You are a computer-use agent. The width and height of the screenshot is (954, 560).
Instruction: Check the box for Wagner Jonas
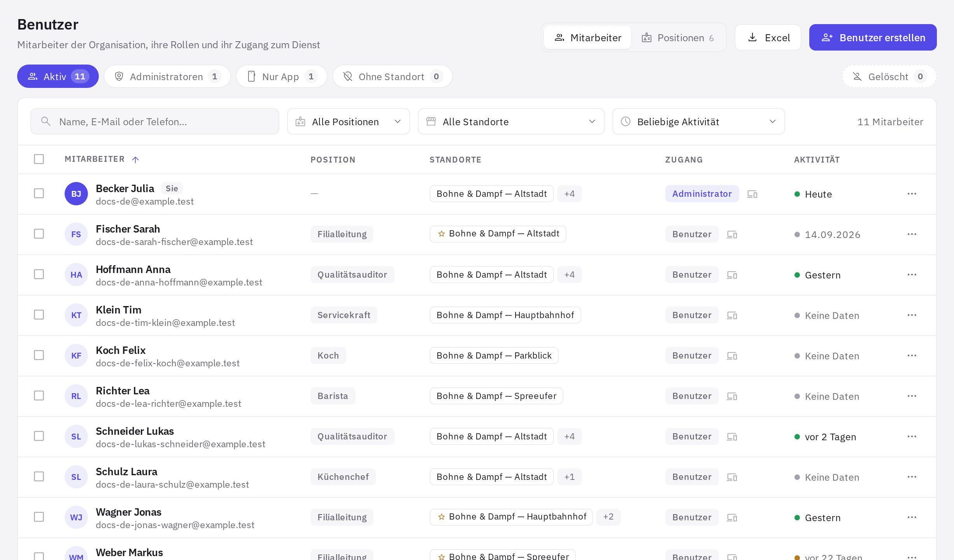pos(39,517)
